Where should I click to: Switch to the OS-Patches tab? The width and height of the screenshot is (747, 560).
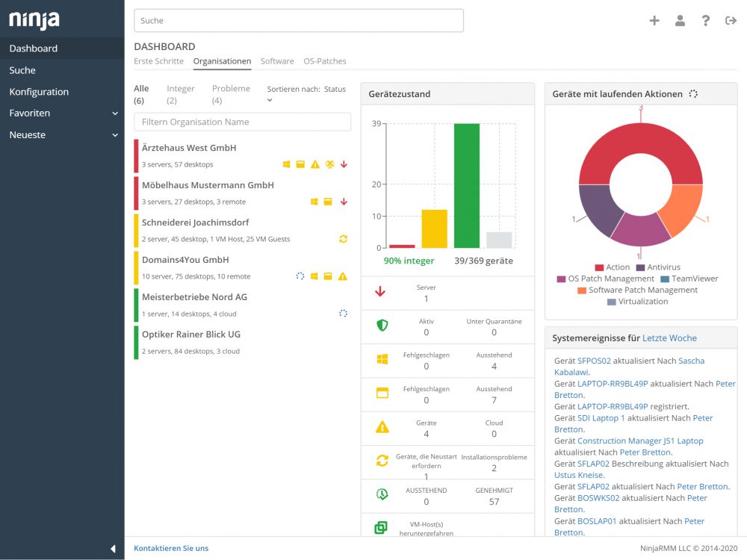pos(325,61)
